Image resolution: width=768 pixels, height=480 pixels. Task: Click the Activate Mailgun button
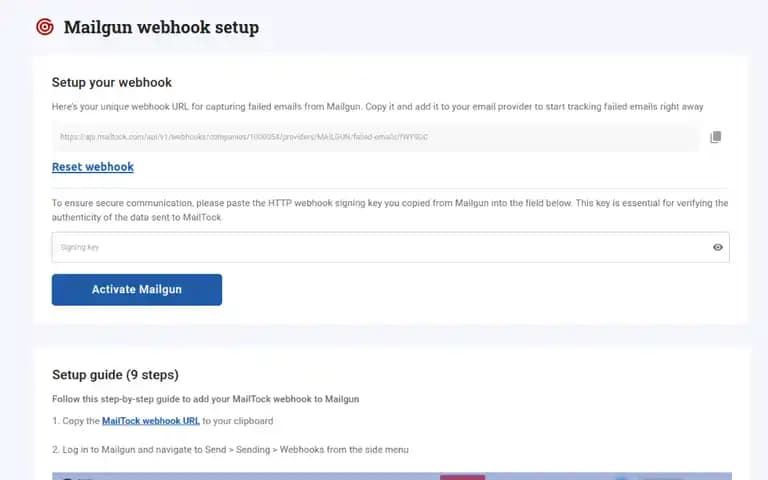pyautogui.click(x=137, y=289)
